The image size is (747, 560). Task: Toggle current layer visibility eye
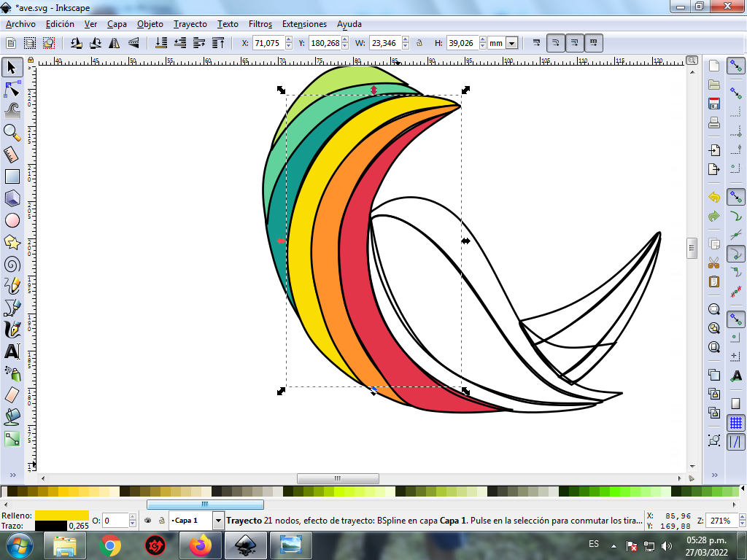(148, 521)
